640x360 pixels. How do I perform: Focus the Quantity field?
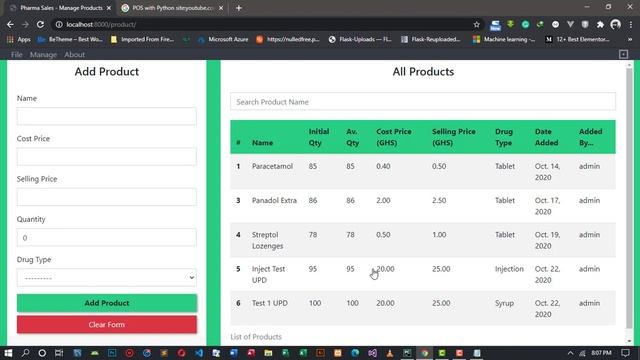[x=107, y=237]
